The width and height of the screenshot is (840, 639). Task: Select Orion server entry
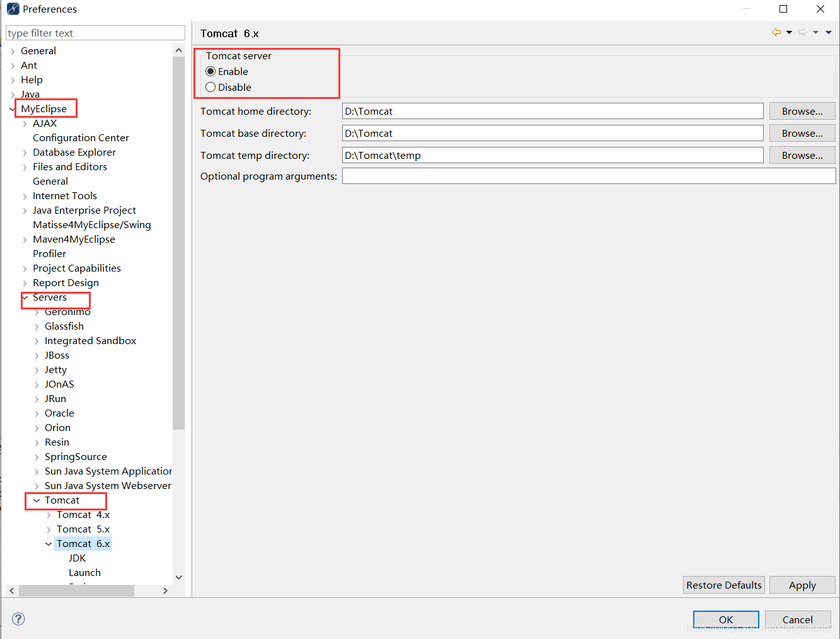57,427
